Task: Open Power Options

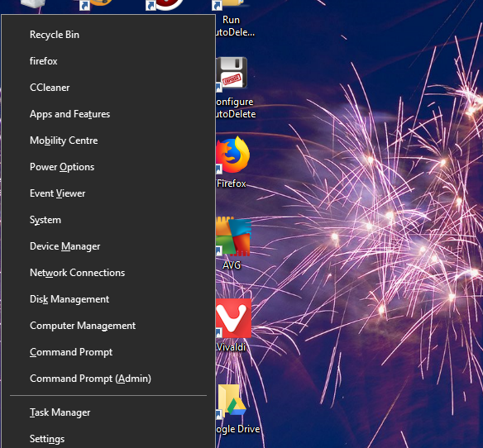Action: pos(108,167)
